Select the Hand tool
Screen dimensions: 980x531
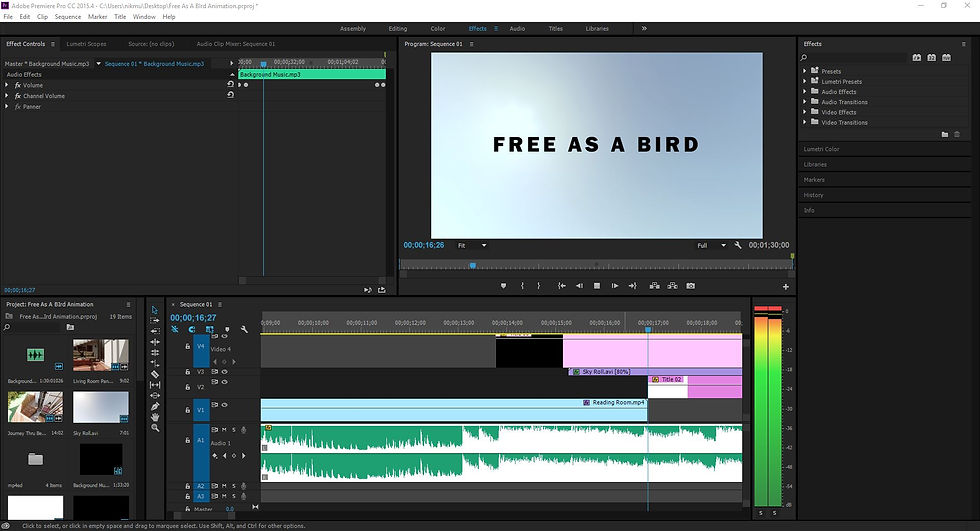click(155, 417)
